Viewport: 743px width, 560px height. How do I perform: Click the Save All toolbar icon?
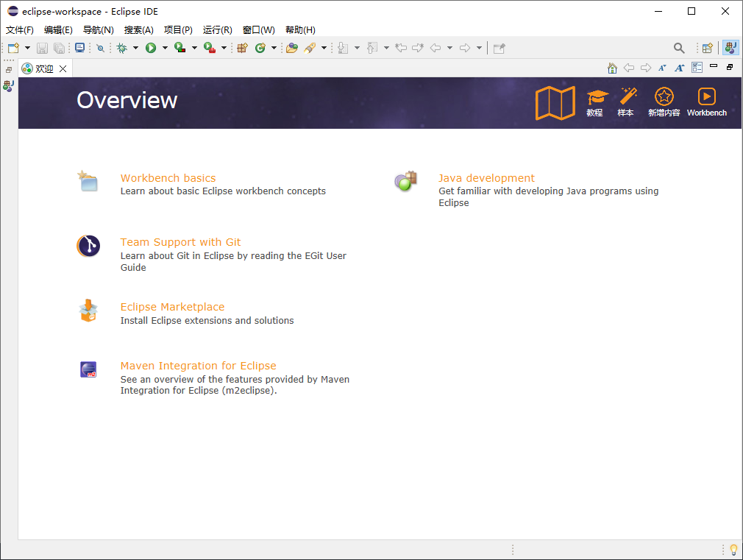59,48
